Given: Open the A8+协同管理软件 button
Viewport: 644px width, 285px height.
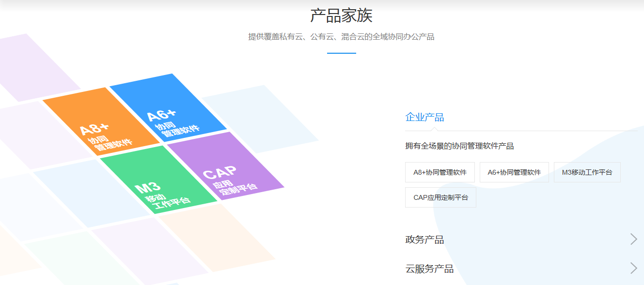Looking at the screenshot, I should point(440,172).
